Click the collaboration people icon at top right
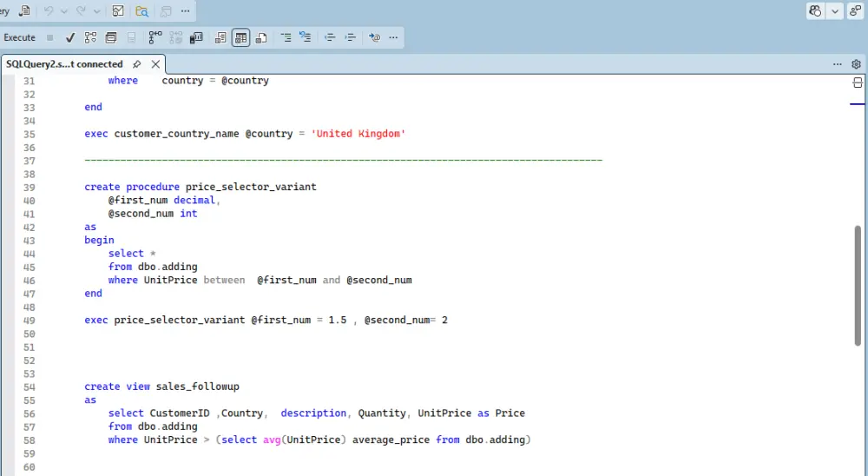Image resolution: width=868 pixels, height=476 pixels. point(815,10)
